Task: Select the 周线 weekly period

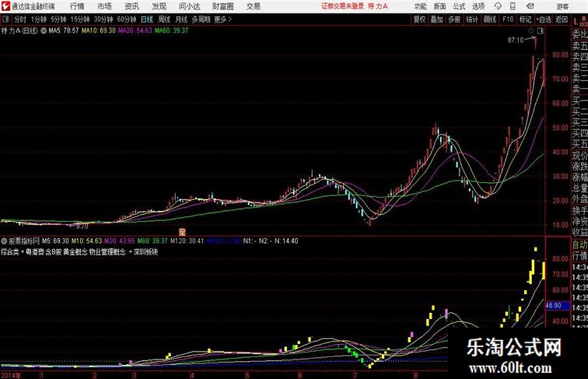Action: pos(164,19)
